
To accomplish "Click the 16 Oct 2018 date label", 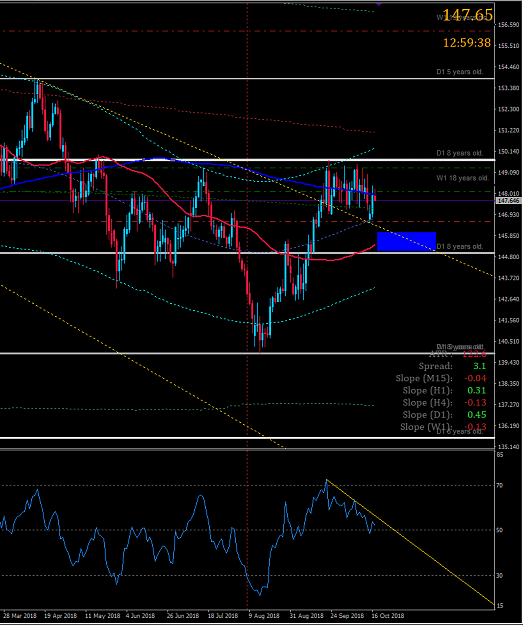I will (388, 616).
